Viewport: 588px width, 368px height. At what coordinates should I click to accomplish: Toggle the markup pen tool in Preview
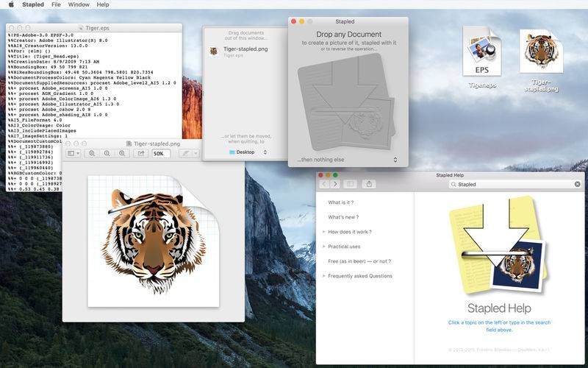click(185, 154)
